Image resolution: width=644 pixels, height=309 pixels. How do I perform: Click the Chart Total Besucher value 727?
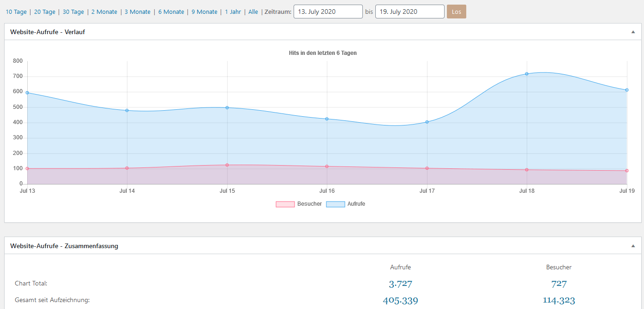[x=559, y=284]
